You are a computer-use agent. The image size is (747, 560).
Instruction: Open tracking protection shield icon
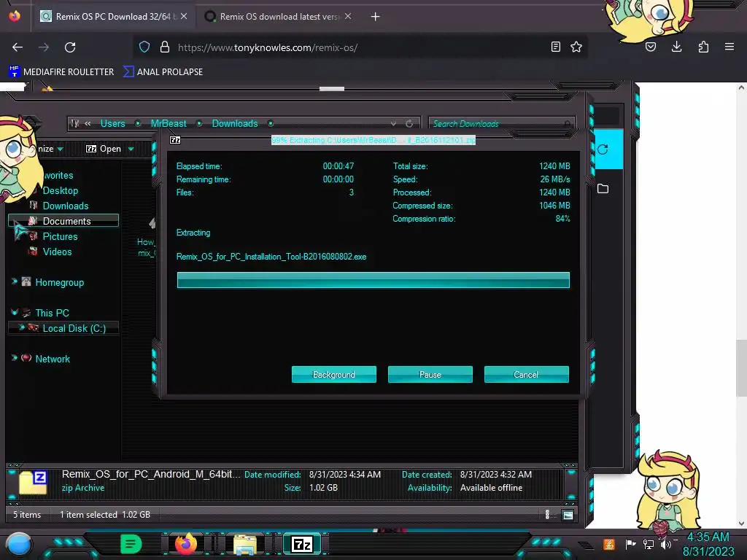pyautogui.click(x=144, y=47)
